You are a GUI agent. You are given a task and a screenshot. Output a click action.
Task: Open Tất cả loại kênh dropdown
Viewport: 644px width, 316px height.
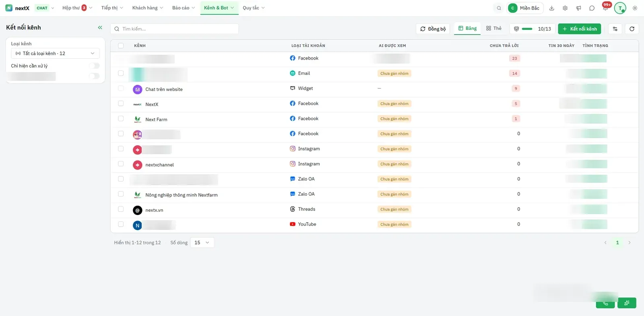[x=55, y=54]
